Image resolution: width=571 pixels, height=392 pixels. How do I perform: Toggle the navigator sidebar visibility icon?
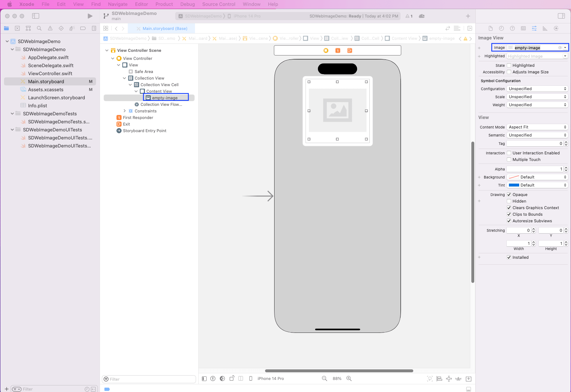(x=35, y=16)
